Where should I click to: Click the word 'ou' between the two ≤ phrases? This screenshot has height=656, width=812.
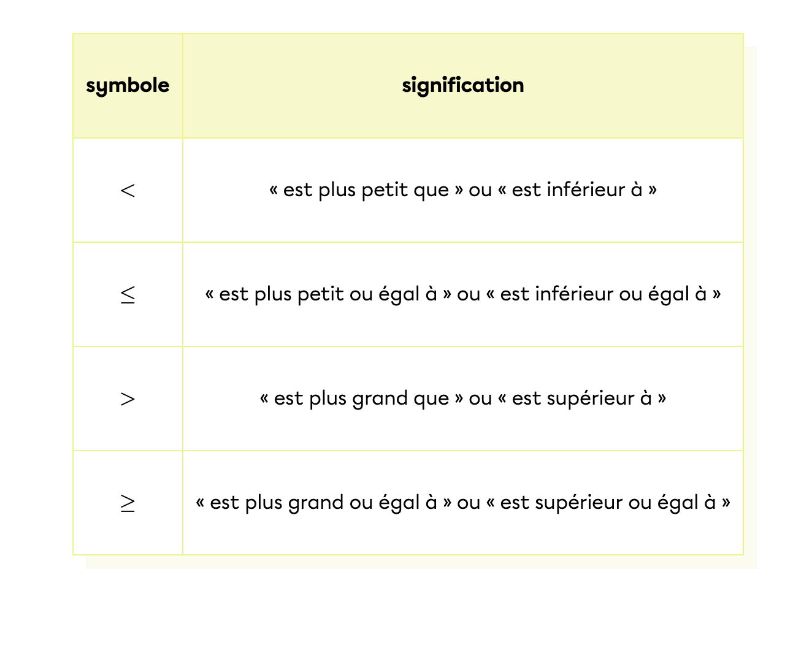point(469,294)
